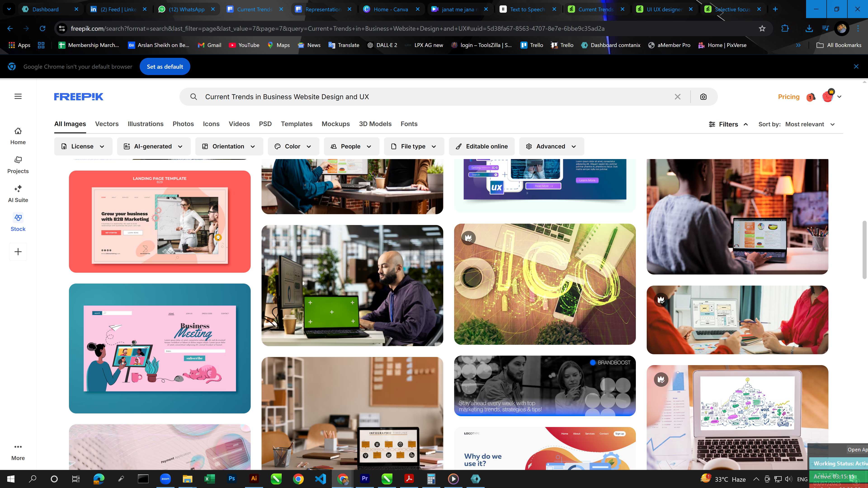
Task: Expand the Color filter dropdown
Action: [x=293, y=146]
